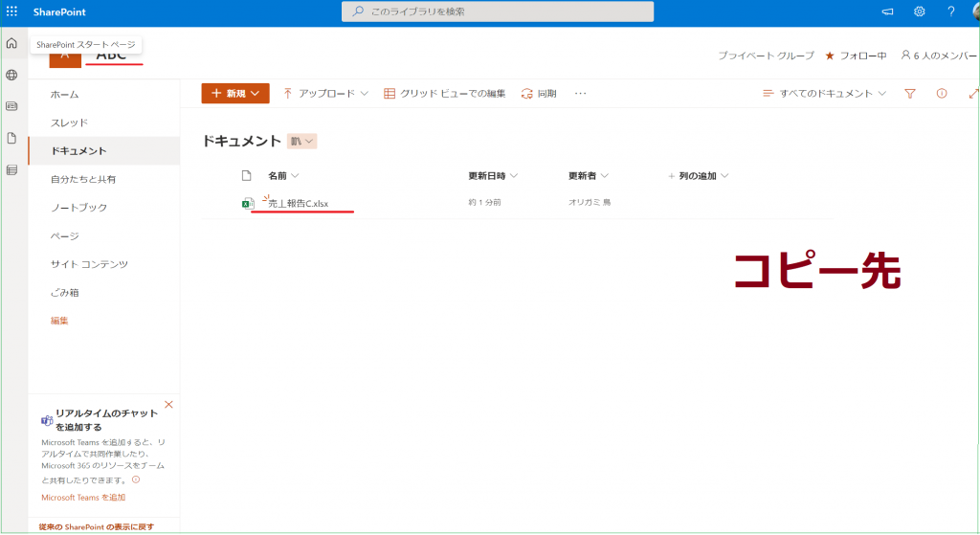
Task: Open the details pane info icon
Action: (x=942, y=94)
